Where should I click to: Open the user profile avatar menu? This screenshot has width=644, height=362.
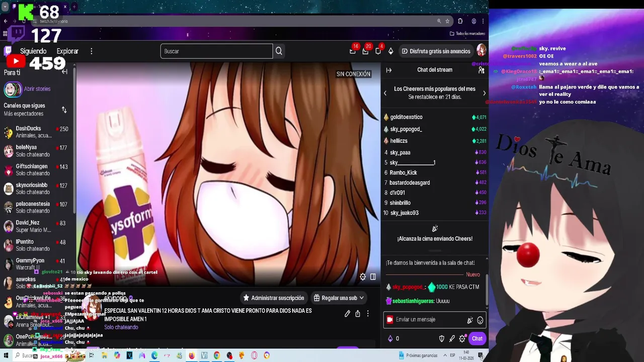click(481, 51)
